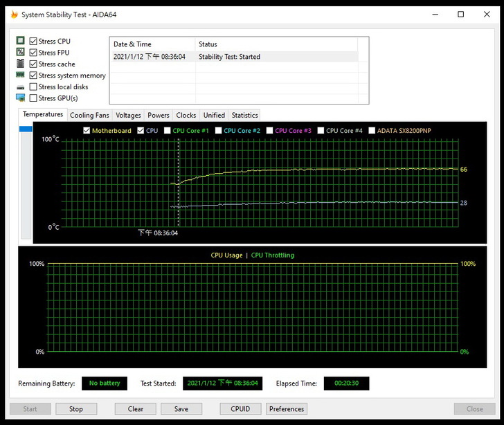Screen dimensions: 504x425
Task: Click the blue graph scale slider on the left
Action: tap(26, 129)
